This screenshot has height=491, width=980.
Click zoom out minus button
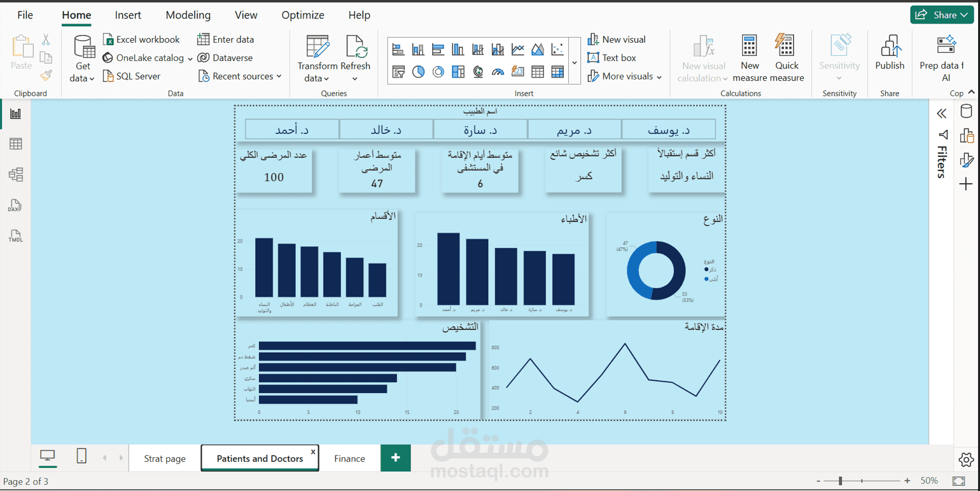click(819, 481)
